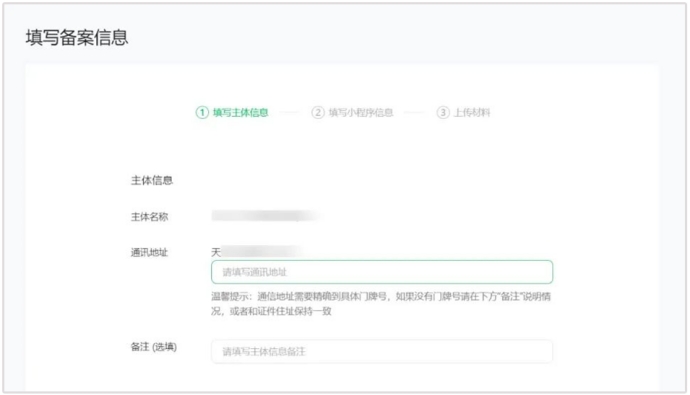This screenshot has width=690, height=395.
Task: Select step 1 填写主体信息
Action: pyautogui.click(x=232, y=113)
